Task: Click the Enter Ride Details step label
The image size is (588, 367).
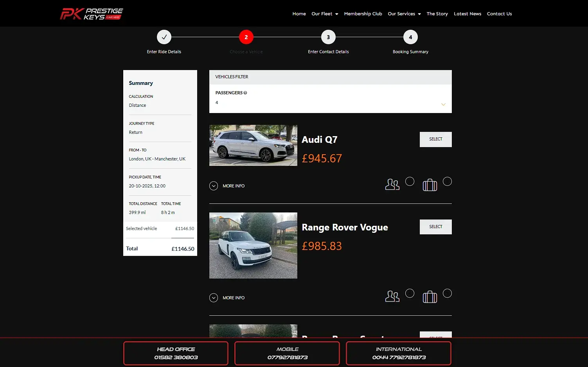Action: (x=164, y=52)
